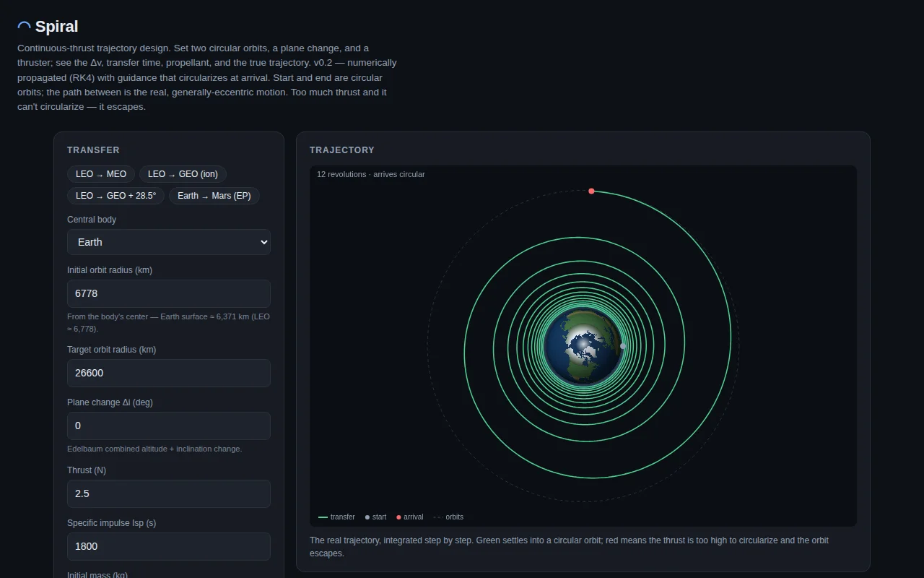Click the 'Specific impulse Isp (s)' label
924x578 pixels.
[112, 523]
